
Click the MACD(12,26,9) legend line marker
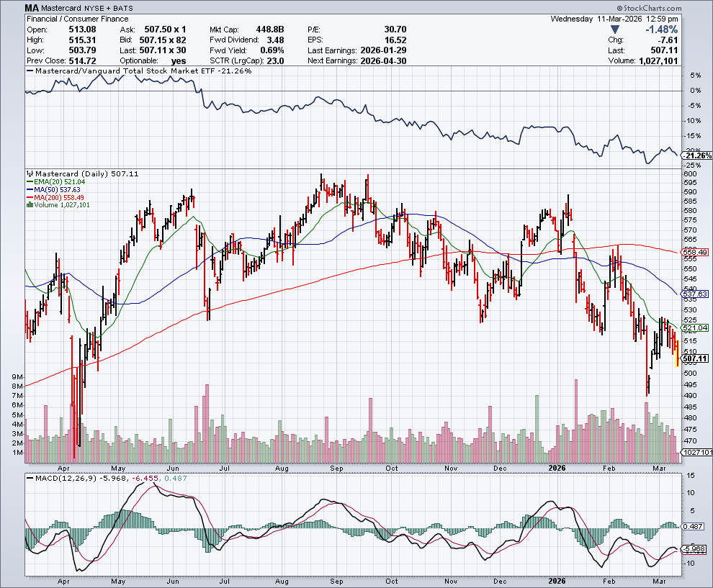tap(30, 477)
